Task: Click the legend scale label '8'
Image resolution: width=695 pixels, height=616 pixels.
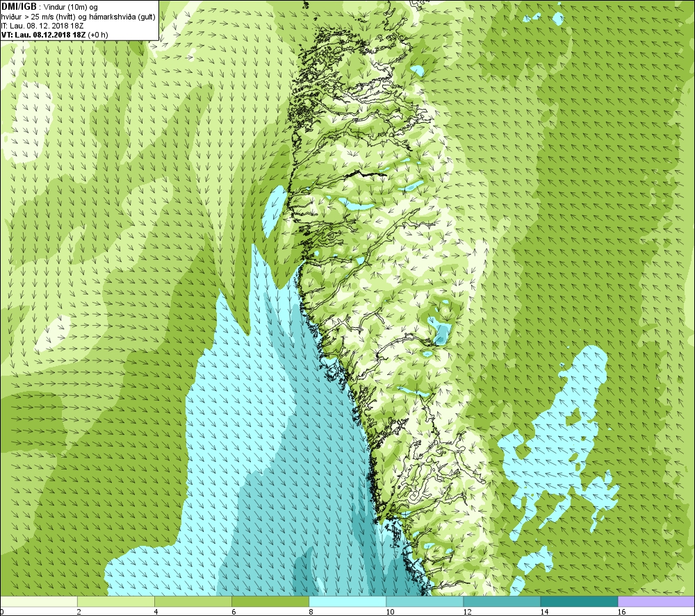Action: click(x=311, y=612)
